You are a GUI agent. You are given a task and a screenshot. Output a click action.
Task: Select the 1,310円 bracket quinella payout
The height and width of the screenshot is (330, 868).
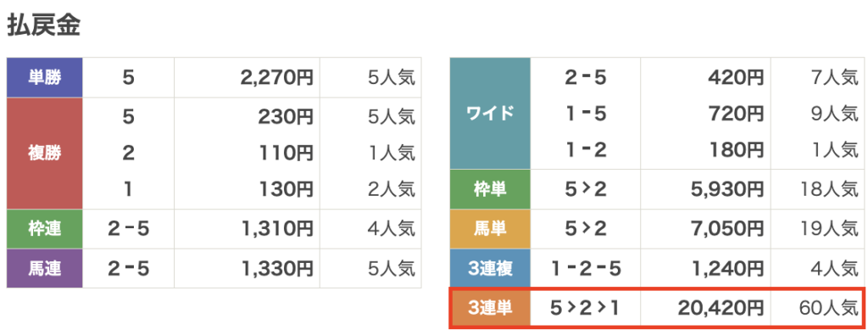(x=277, y=229)
